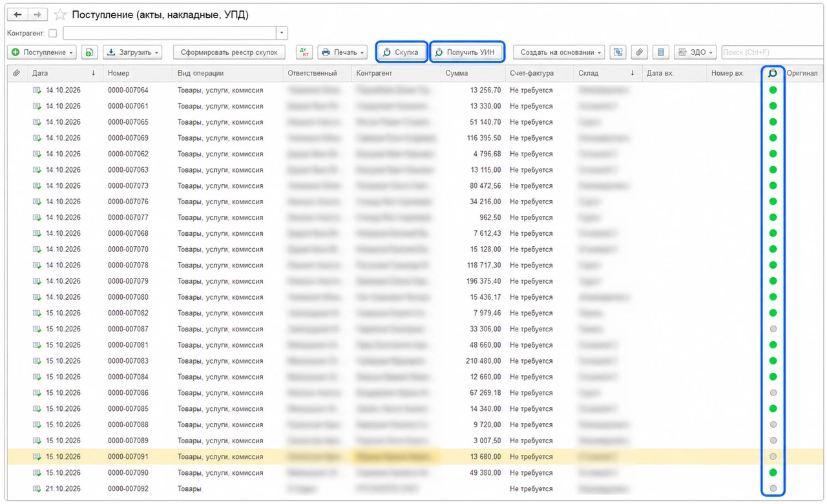This screenshot has height=504, width=827.
Task: Click the paperclip attachments button in the toolbar
Action: pyautogui.click(x=639, y=52)
